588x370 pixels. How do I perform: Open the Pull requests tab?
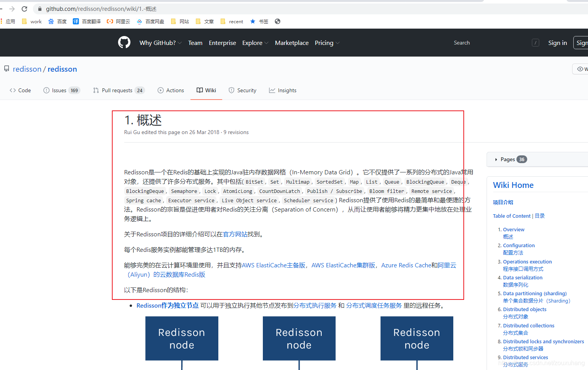pyautogui.click(x=119, y=90)
